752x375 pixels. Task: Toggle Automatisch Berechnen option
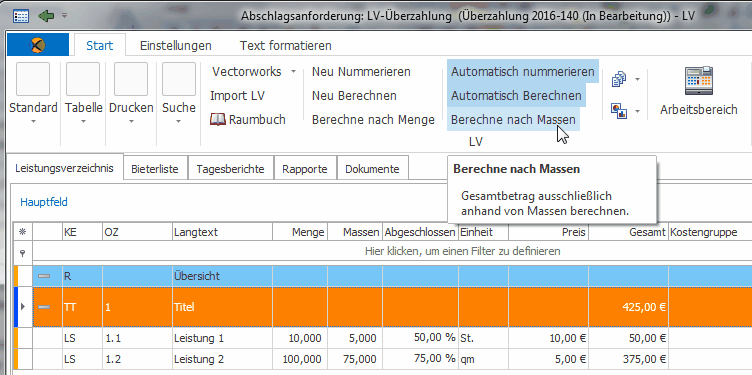[516, 95]
